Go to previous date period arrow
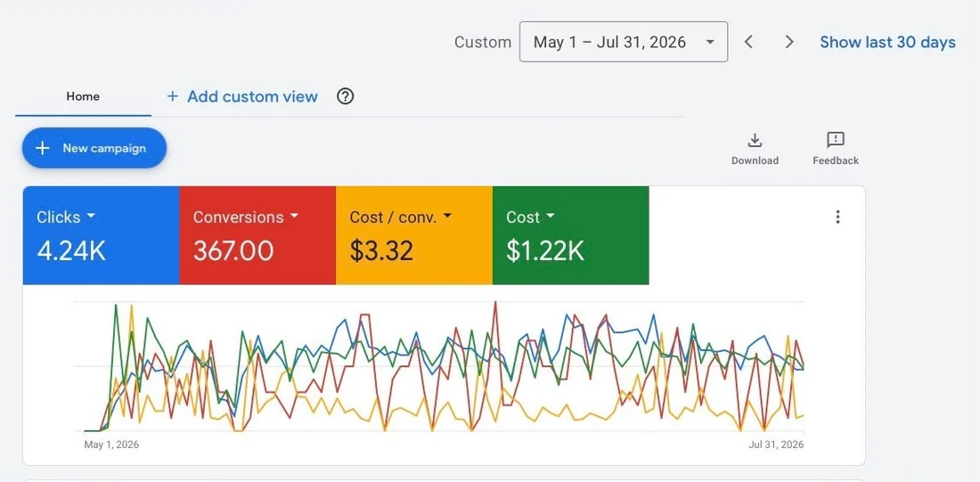This screenshot has width=980, height=482. (748, 42)
